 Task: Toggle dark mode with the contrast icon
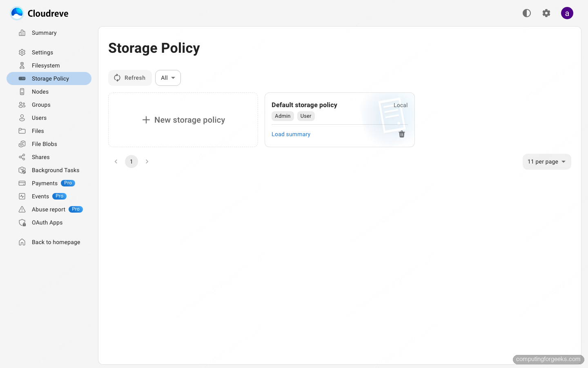point(527,13)
